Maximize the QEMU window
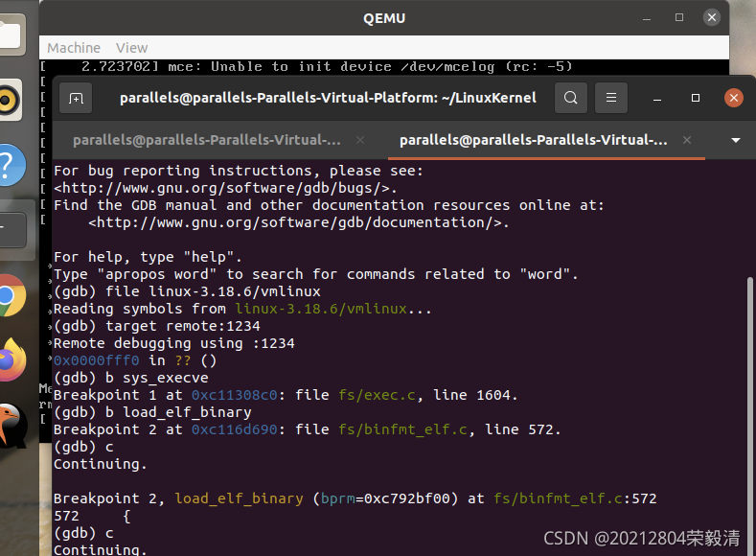This screenshot has height=556, width=756. point(679,18)
